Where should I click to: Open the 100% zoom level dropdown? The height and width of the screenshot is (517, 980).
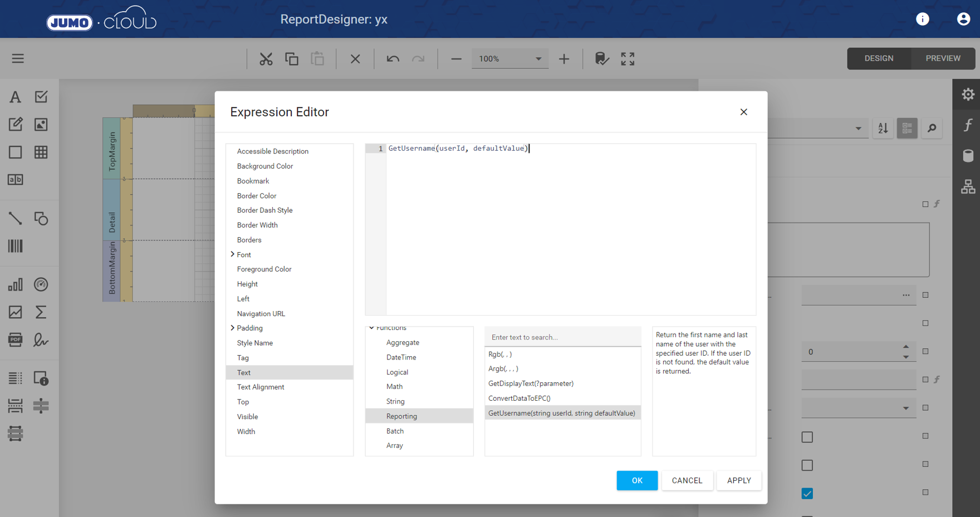tap(538, 59)
